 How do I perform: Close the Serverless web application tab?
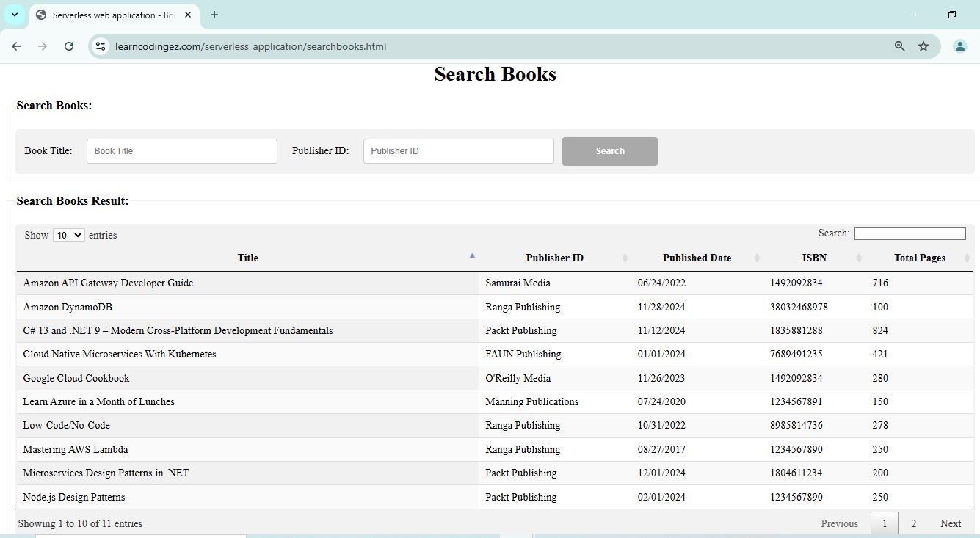click(x=188, y=15)
